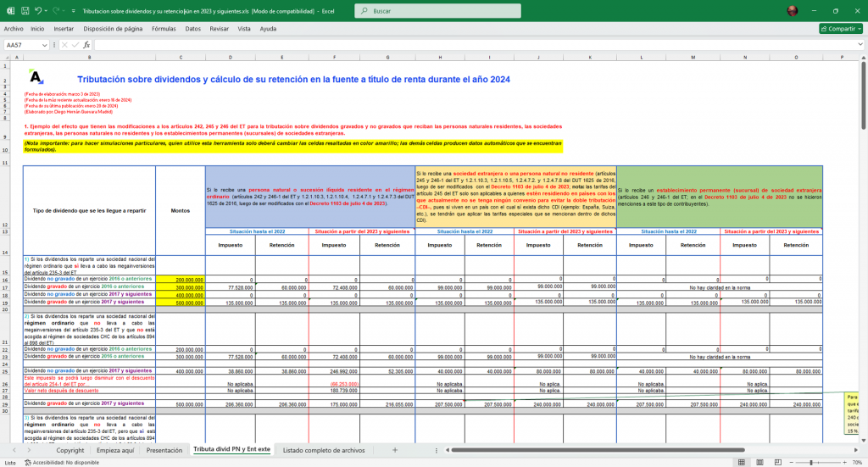Select yellow cell with 500.000.000 in row 19

tap(181, 303)
